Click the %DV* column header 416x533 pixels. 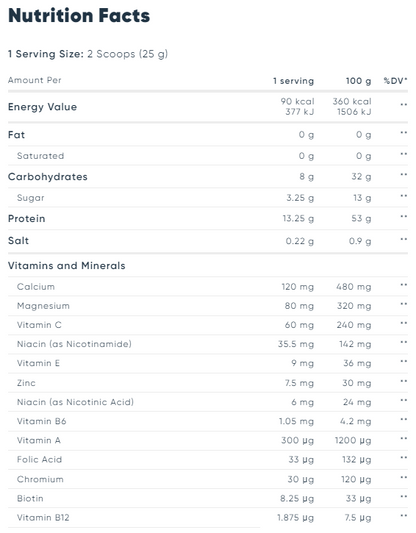pyautogui.click(x=395, y=81)
